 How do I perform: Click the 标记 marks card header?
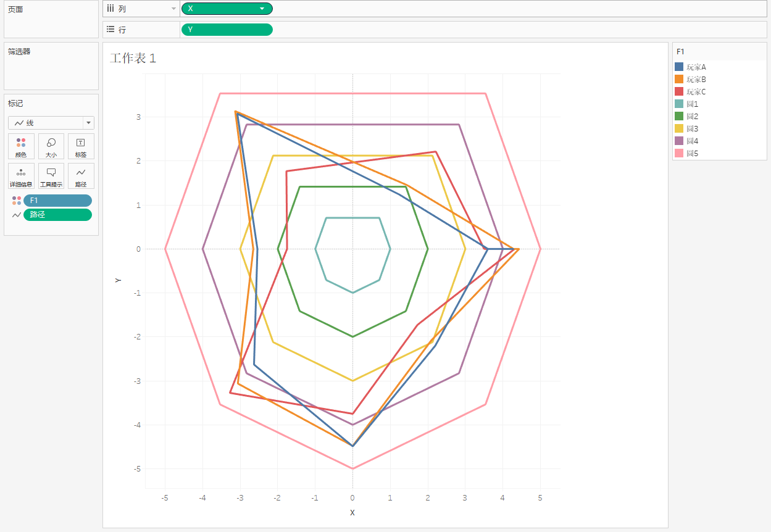click(15, 103)
